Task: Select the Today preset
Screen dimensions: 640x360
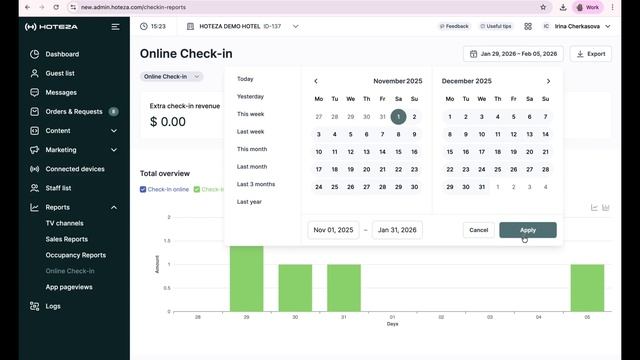Action: [245, 79]
